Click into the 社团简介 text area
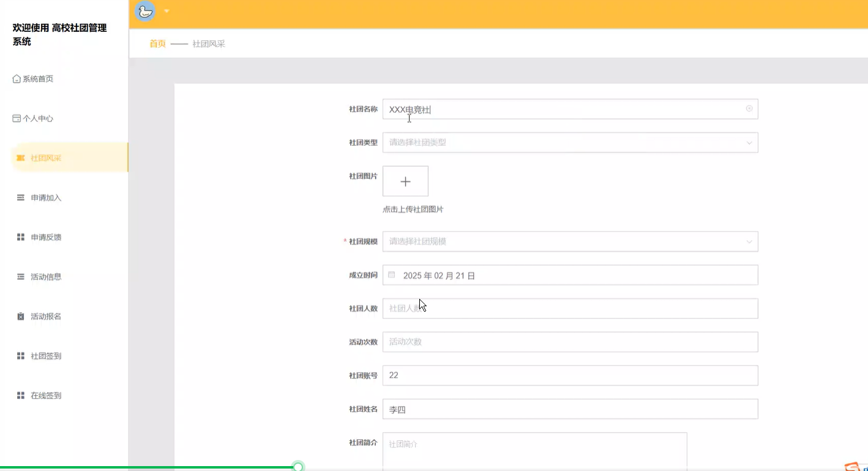868x471 pixels. pyautogui.click(x=534, y=451)
